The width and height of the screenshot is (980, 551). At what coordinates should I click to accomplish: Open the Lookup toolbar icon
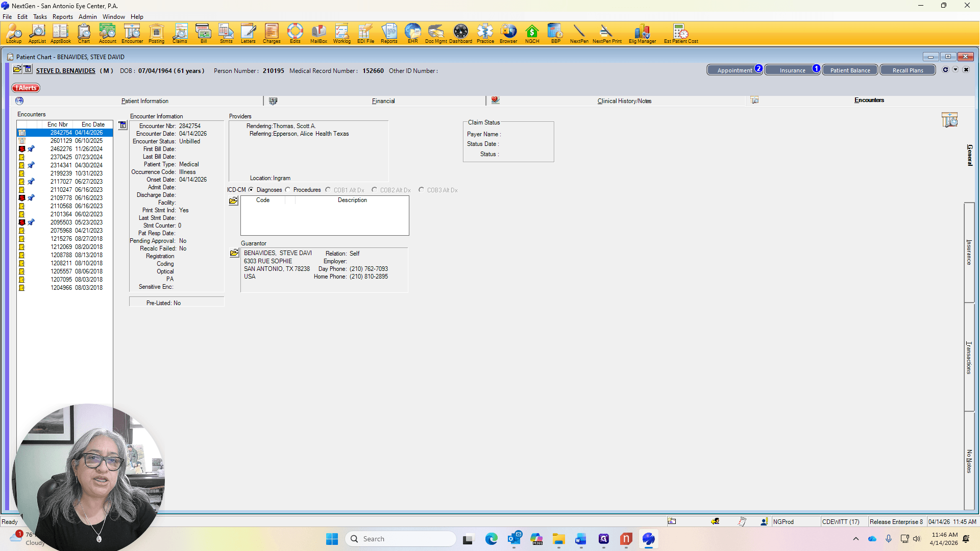point(14,33)
